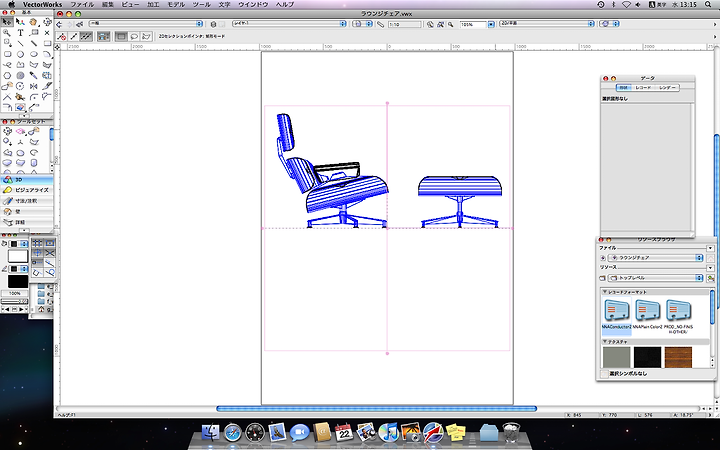Click the white fill color swatch
The image size is (720, 450).
[18, 256]
